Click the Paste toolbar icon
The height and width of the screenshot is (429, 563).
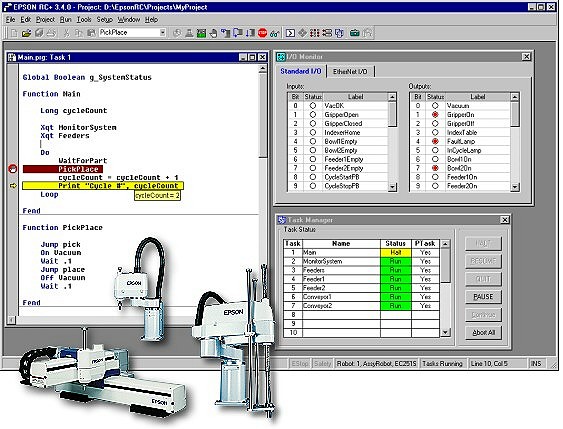(91, 33)
